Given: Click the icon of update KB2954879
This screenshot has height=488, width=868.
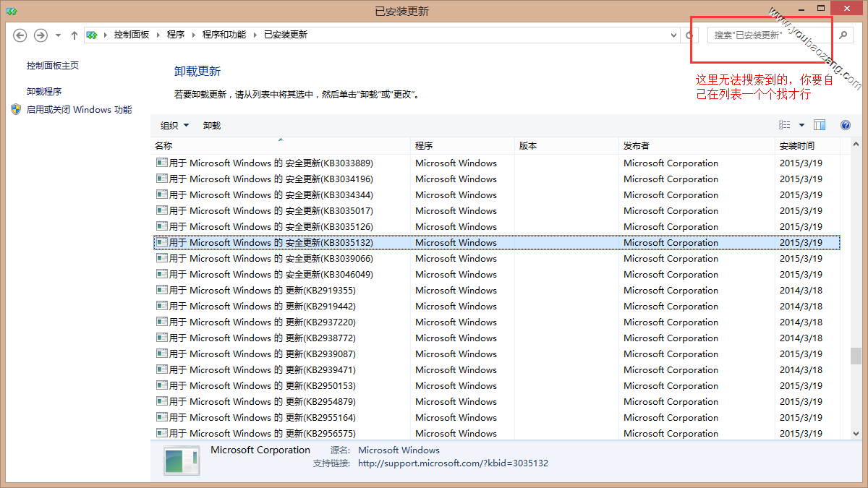Looking at the screenshot, I should 162,401.
